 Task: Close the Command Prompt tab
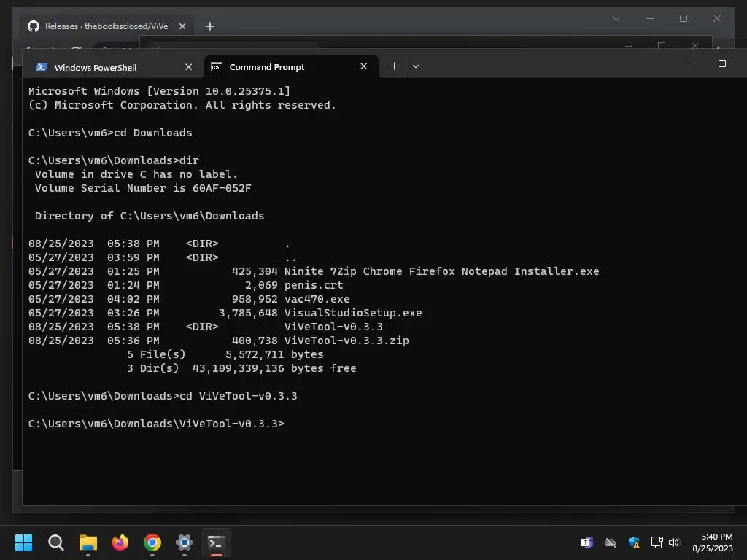click(x=363, y=66)
